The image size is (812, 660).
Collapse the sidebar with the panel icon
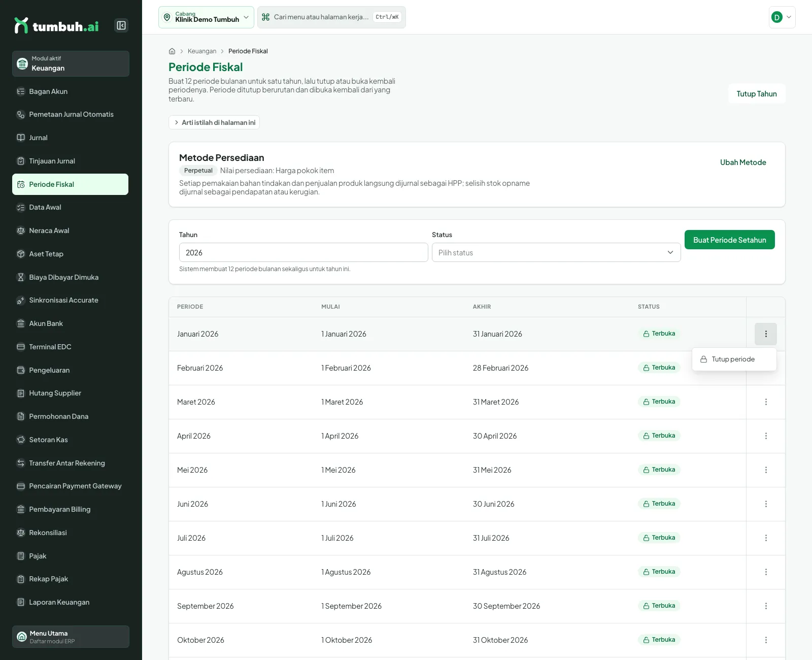point(121,25)
